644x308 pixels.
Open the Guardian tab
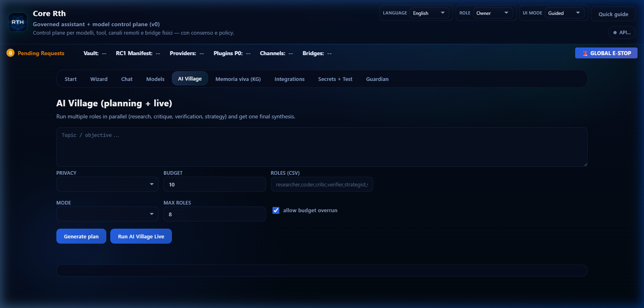[377, 79]
